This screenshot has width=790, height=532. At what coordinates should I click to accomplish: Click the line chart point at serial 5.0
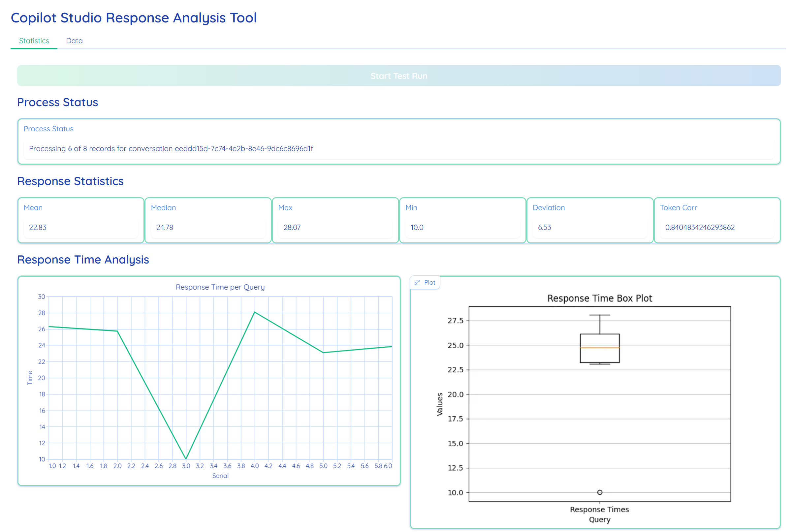(x=323, y=353)
